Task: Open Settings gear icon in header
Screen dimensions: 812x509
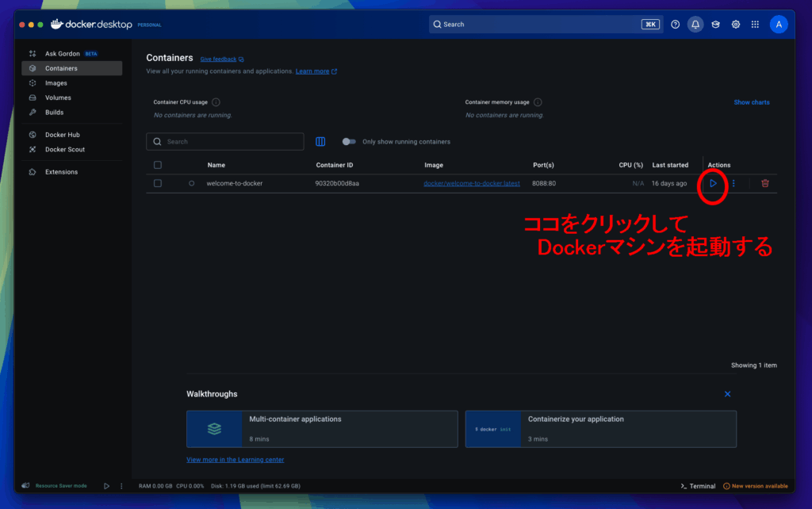Action: click(735, 25)
